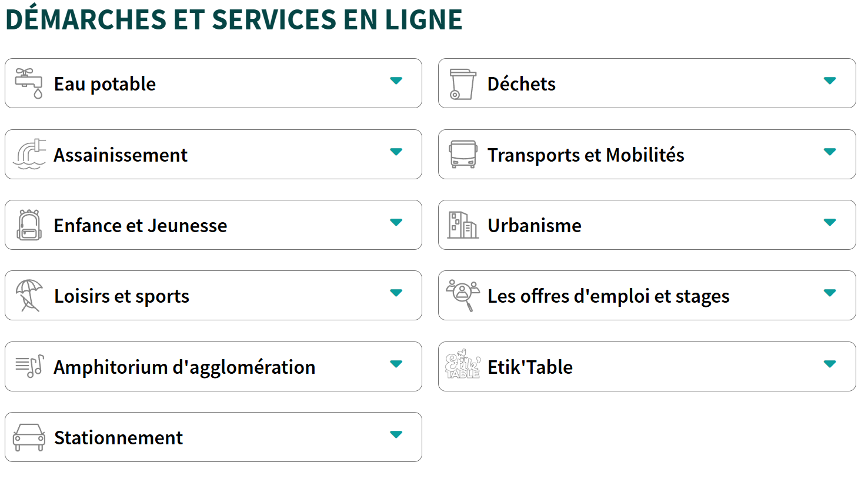Screen dimensions: 868x489
Task: Expand Déchets using the teal arrow
Action: pyautogui.click(x=830, y=81)
